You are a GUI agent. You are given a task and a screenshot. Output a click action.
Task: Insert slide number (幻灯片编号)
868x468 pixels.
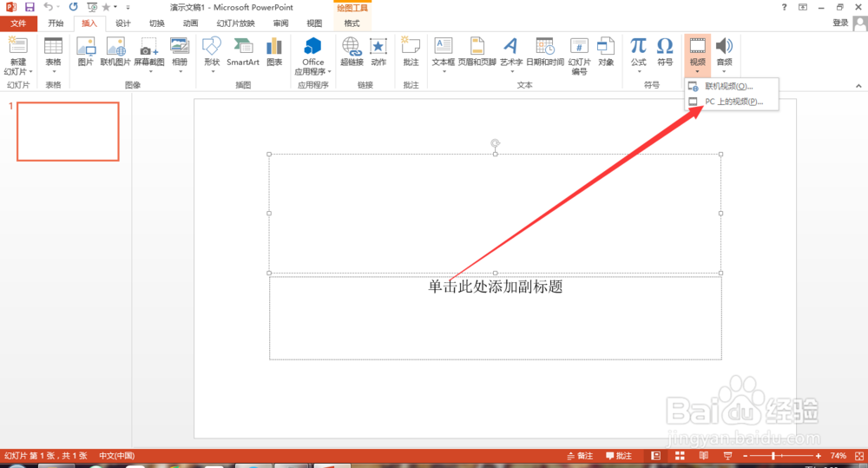pos(579,47)
